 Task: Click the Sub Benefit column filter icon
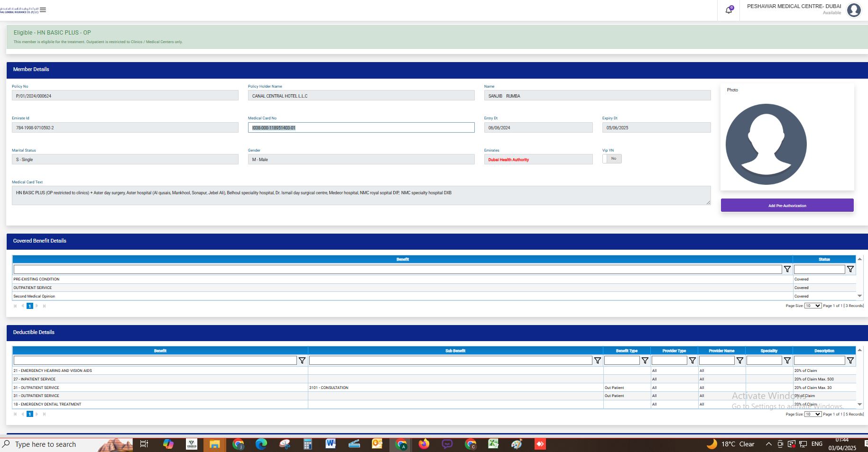(597, 361)
